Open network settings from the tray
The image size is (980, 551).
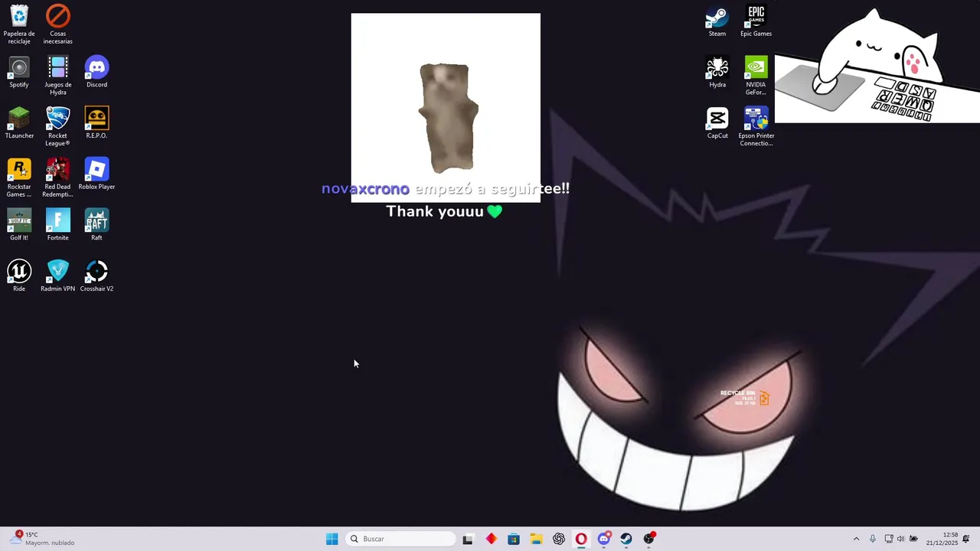click(x=888, y=539)
